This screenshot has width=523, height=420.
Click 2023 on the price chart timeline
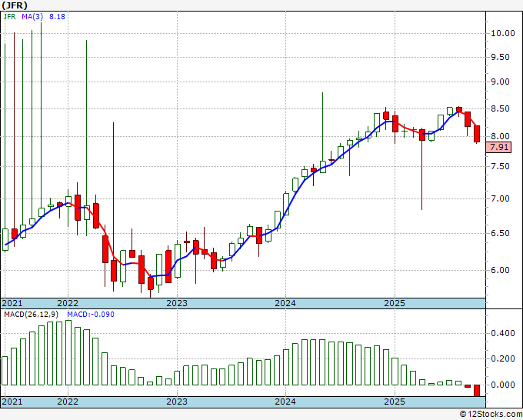177,303
